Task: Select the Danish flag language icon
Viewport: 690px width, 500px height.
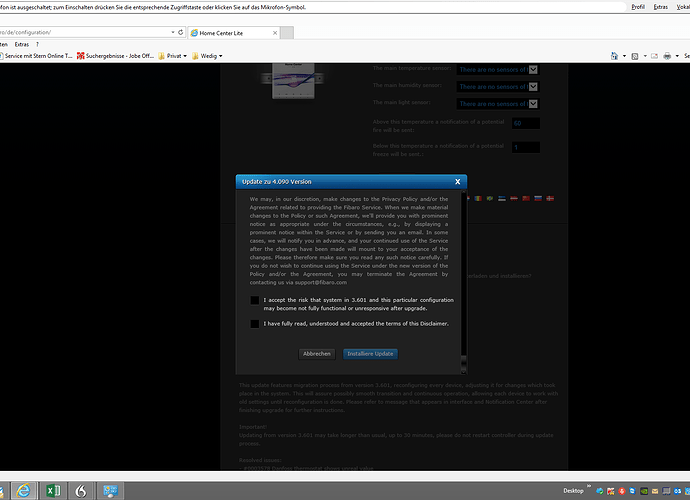Action: pyautogui.click(x=550, y=199)
